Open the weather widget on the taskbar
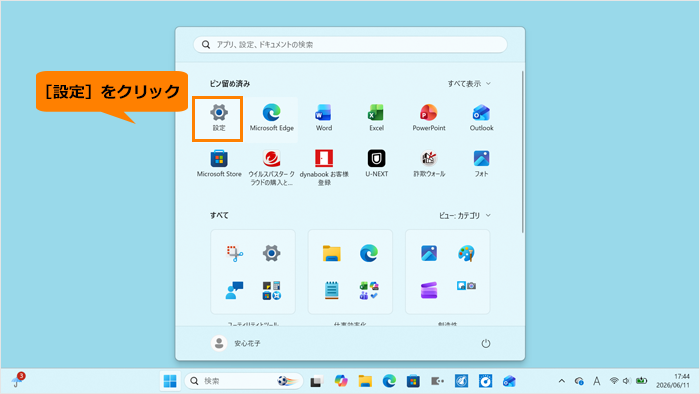This screenshot has height=394, width=700. click(x=18, y=380)
